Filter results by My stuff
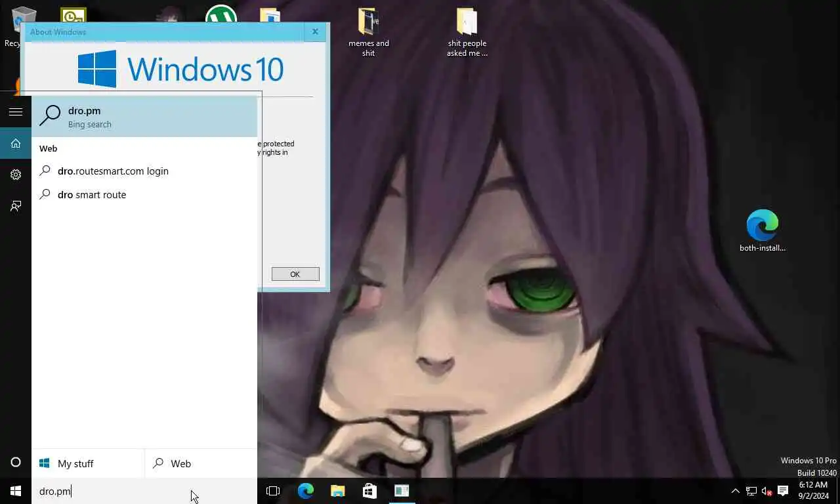Image resolution: width=840 pixels, height=504 pixels. [88, 463]
